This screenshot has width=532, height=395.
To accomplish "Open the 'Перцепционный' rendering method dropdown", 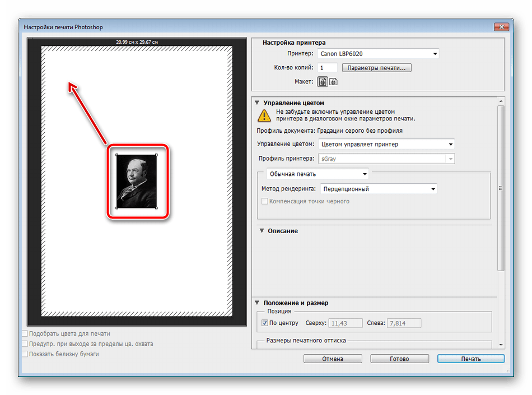I will coord(379,189).
